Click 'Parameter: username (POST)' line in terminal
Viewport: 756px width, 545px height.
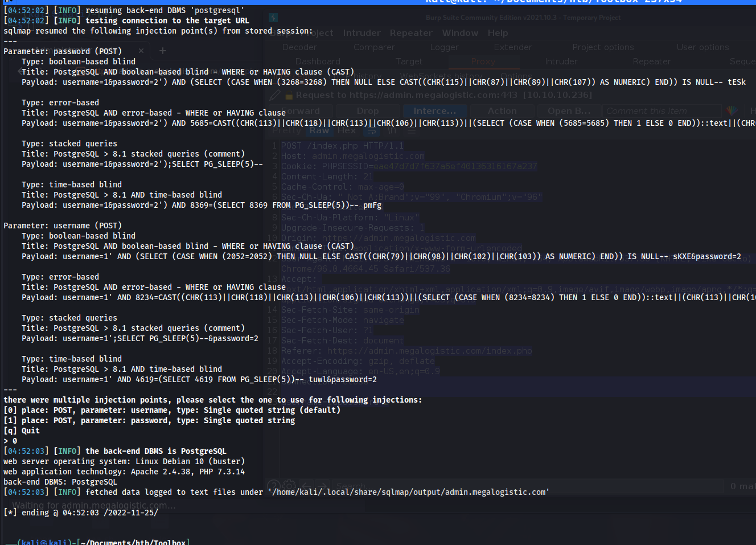pyautogui.click(x=63, y=226)
